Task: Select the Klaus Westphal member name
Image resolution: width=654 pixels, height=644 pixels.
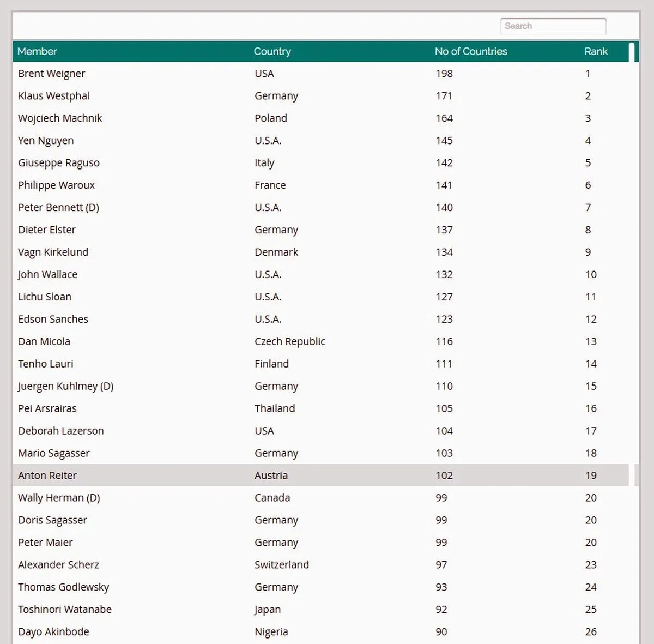Action: click(x=53, y=96)
